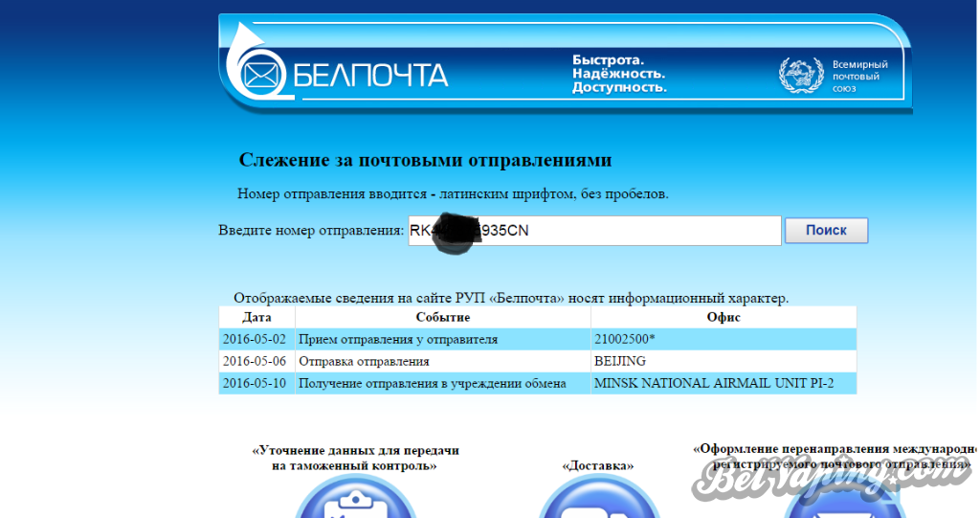
Task: Click the Поиск button
Action: point(826,230)
